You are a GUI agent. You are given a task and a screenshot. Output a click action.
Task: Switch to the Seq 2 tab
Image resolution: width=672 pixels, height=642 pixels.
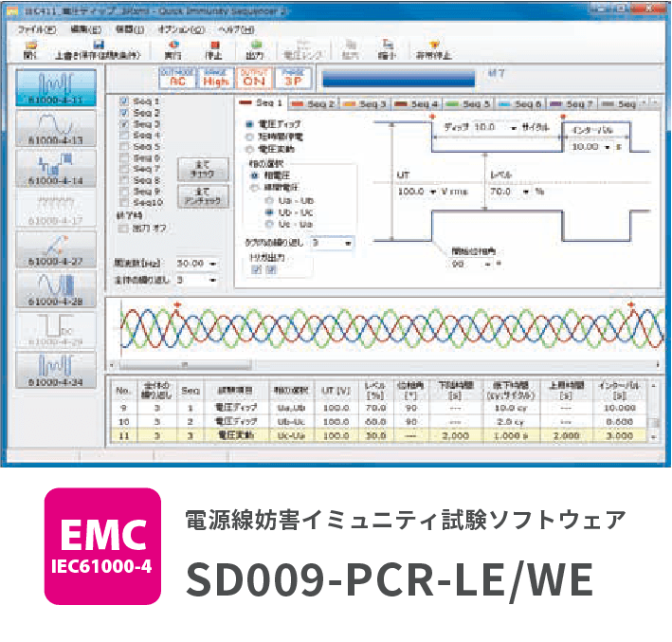tap(314, 104)
